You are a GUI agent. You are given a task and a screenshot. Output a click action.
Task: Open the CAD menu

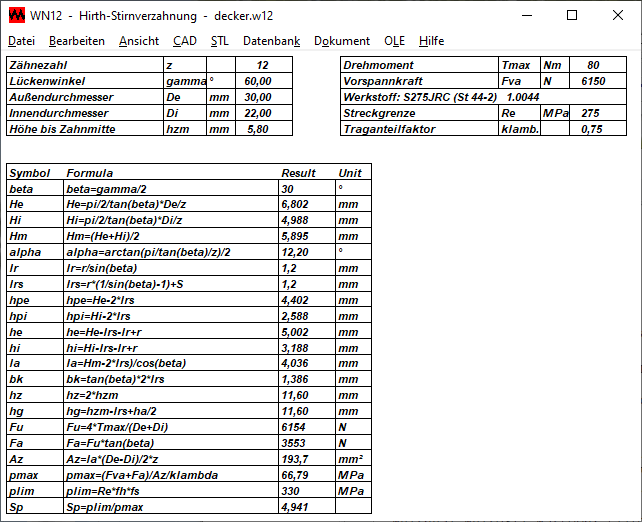[x=185, y=41]
